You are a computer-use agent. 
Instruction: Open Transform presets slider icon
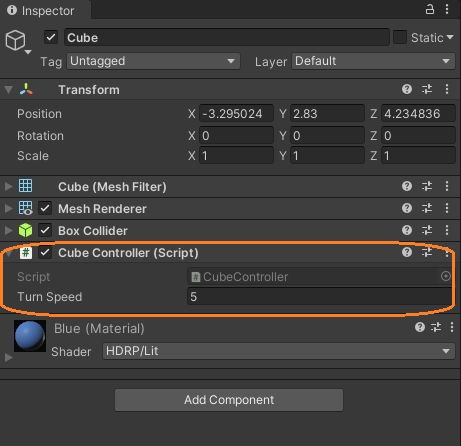(427, 89)
